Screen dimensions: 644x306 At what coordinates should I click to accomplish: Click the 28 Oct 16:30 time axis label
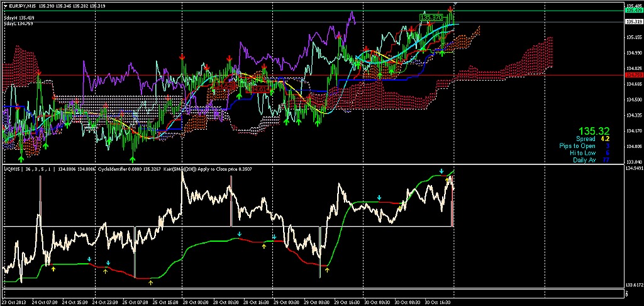pyautogui.click(x=255, y=302)
